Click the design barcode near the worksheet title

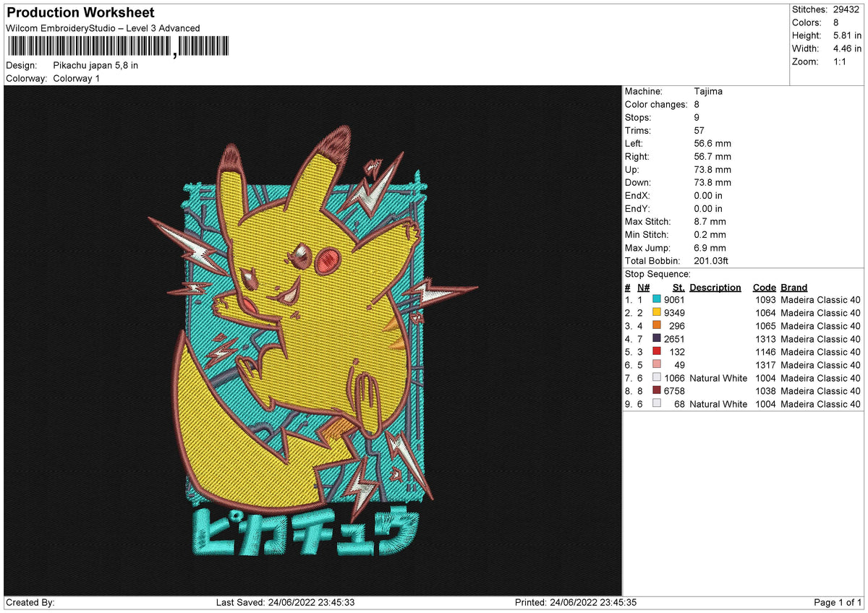pyautogui.click(x=116, y=48)
